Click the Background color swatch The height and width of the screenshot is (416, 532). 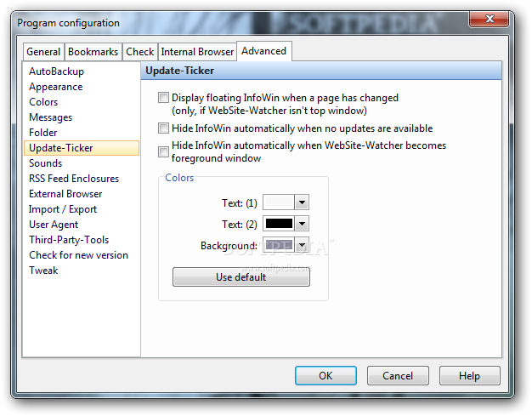(279, 245)
